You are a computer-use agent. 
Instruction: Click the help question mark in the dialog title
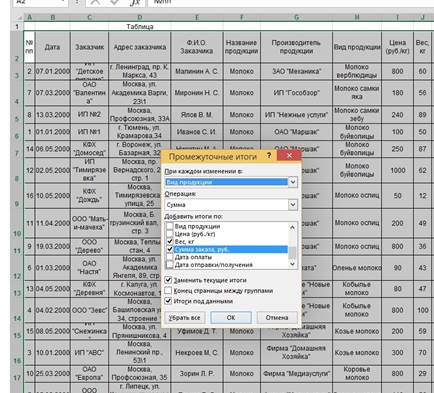(269, 156)
